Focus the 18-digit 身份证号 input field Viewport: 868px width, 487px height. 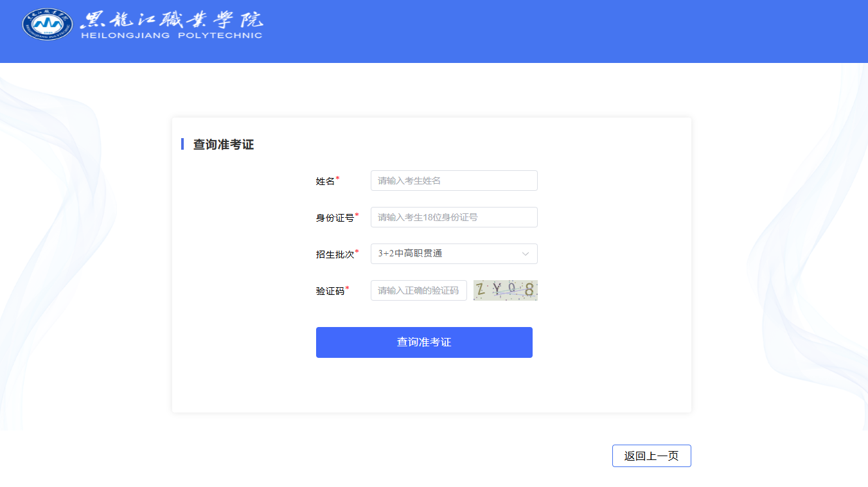(454, 217)
